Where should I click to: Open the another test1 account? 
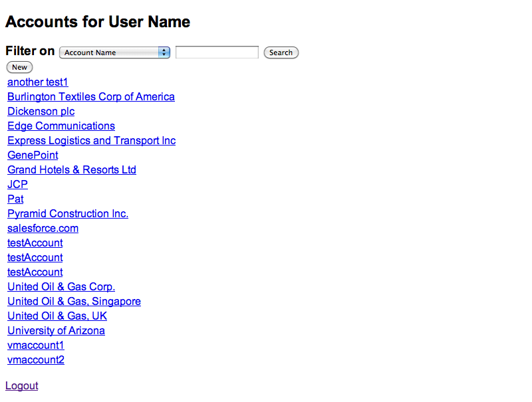coord(38,82)
